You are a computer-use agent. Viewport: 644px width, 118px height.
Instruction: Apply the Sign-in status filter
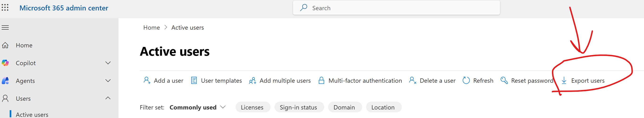click(298, 107)
